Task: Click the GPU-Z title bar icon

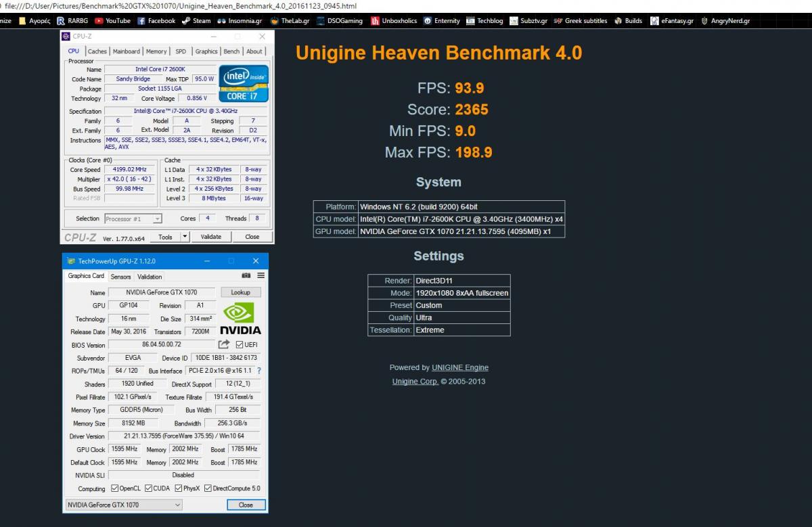Action: tap(71, 260)
